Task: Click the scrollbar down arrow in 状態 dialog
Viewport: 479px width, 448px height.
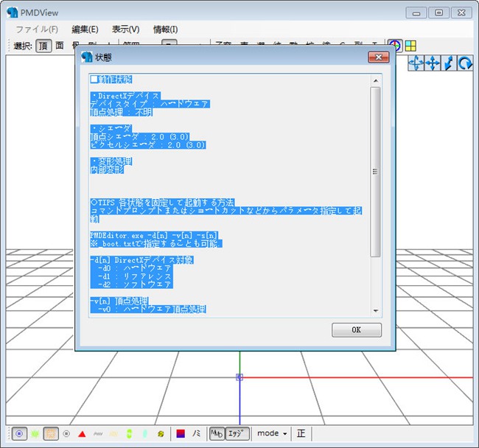Action: (x=376, y=310)
